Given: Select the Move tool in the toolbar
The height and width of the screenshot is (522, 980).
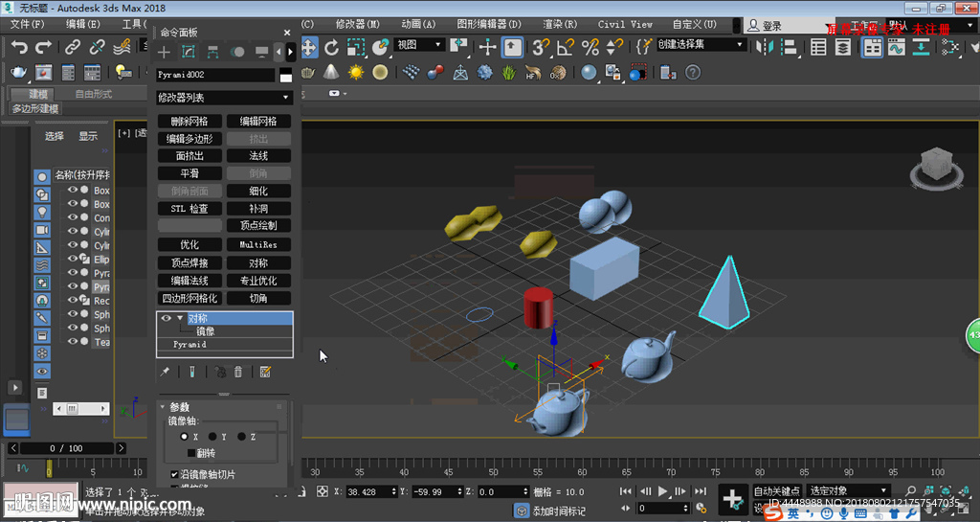Looking at the screenshot, I should click(309, 47).
